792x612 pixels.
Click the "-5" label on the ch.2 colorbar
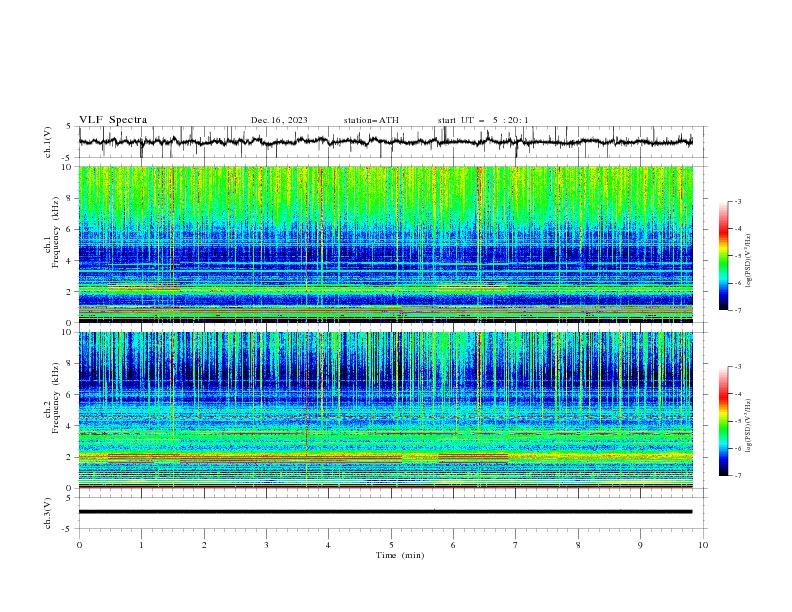pyautogui.click(x=738, y=421)
